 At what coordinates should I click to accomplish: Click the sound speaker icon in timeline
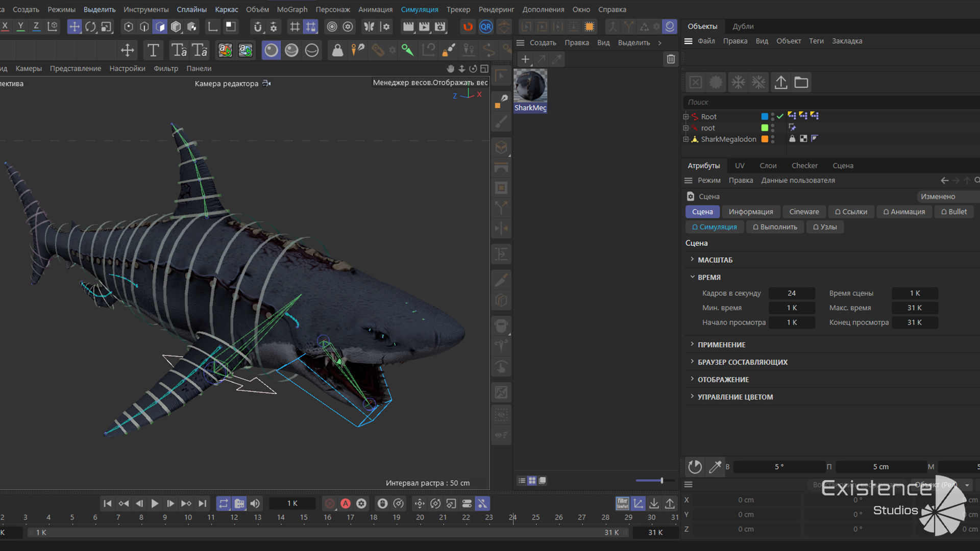coord(255,504)
